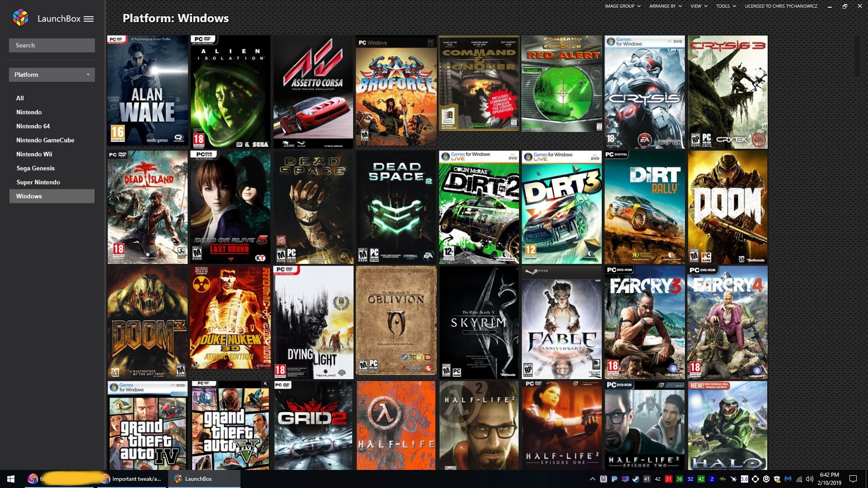868x488 pixels.
Task: Select the Crysis 3 game cover
Action: (727, 92)
